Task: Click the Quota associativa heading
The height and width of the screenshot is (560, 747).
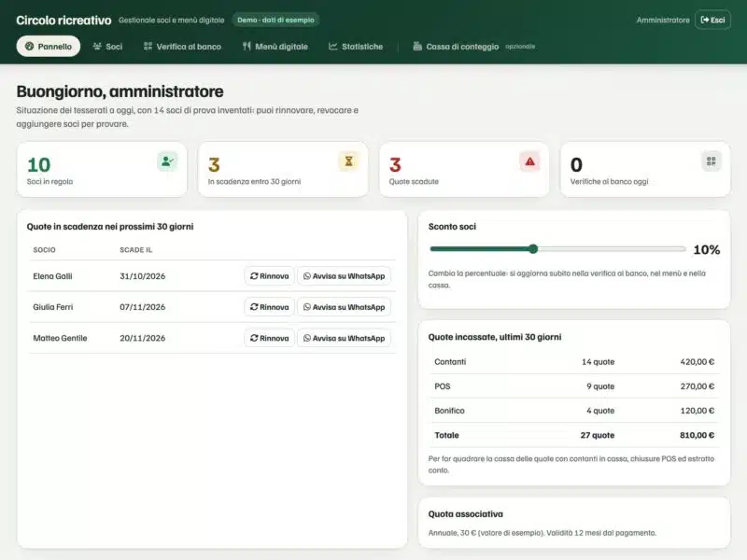Action: click(465, 514)
